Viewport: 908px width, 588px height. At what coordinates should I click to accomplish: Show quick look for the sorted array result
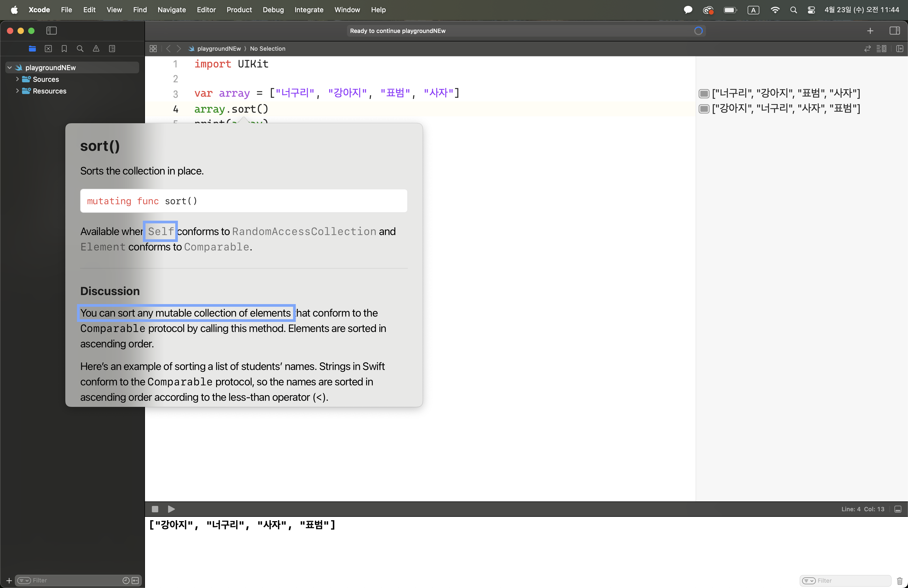click(x=704, y=109)
